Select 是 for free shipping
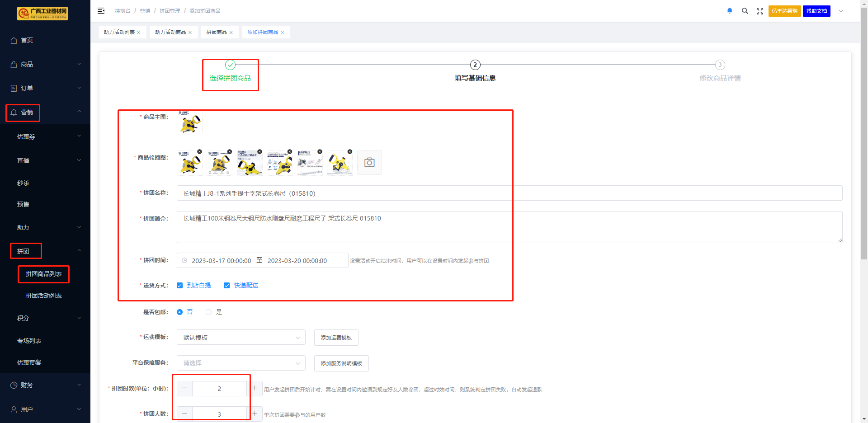This screenshot has width=868, height=423. point(209,312)
